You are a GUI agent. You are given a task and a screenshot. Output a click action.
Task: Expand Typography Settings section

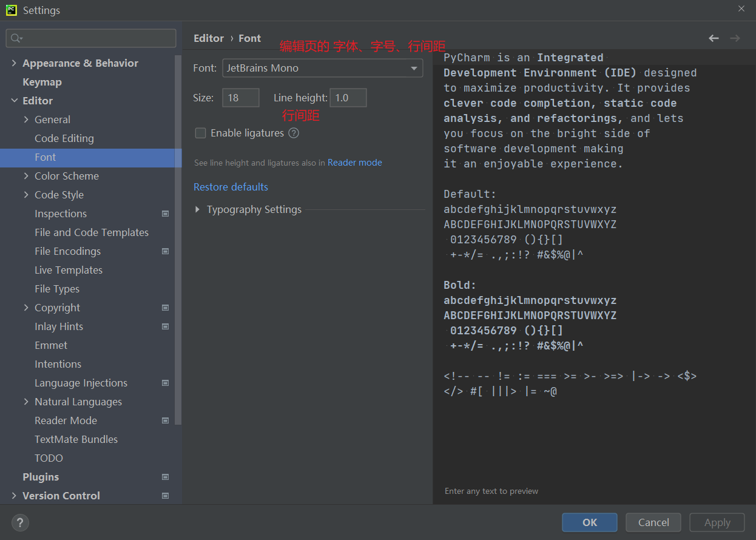click(x=197, y=209)
